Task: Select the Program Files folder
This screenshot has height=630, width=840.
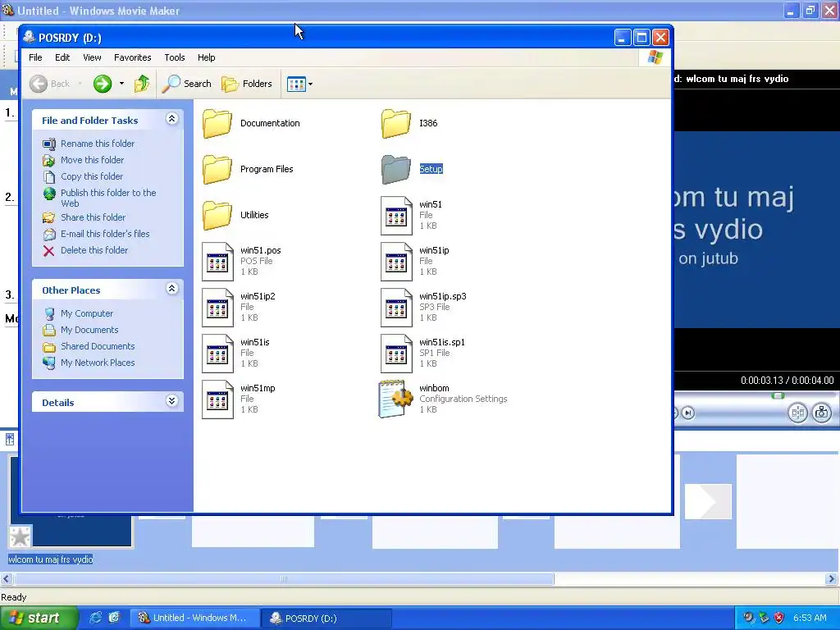Action: pos(248,169)
